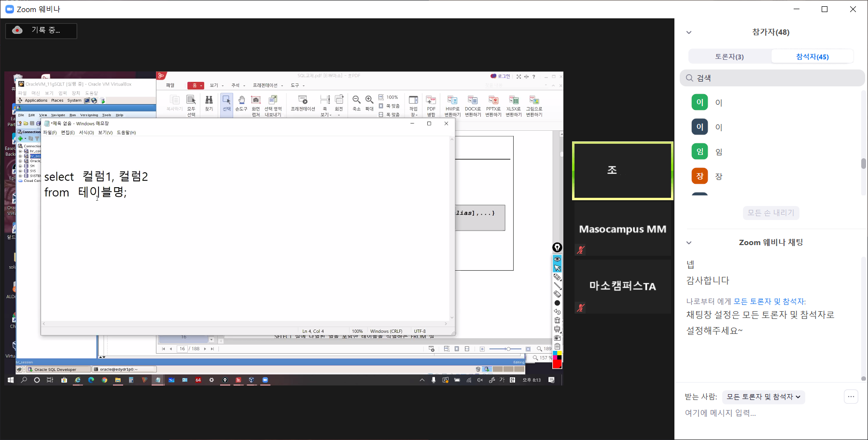Click the 모든 손 내리기 button

pos(771,213)
